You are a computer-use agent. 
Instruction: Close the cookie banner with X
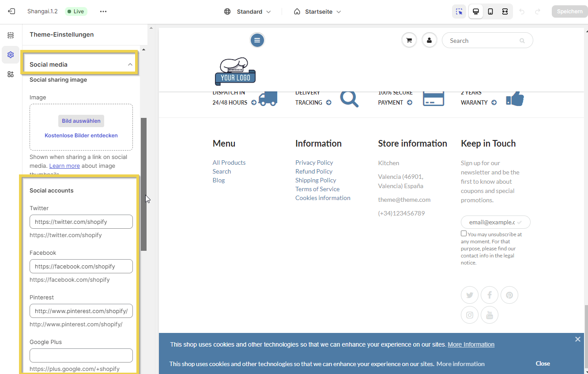tap(577, 339)
